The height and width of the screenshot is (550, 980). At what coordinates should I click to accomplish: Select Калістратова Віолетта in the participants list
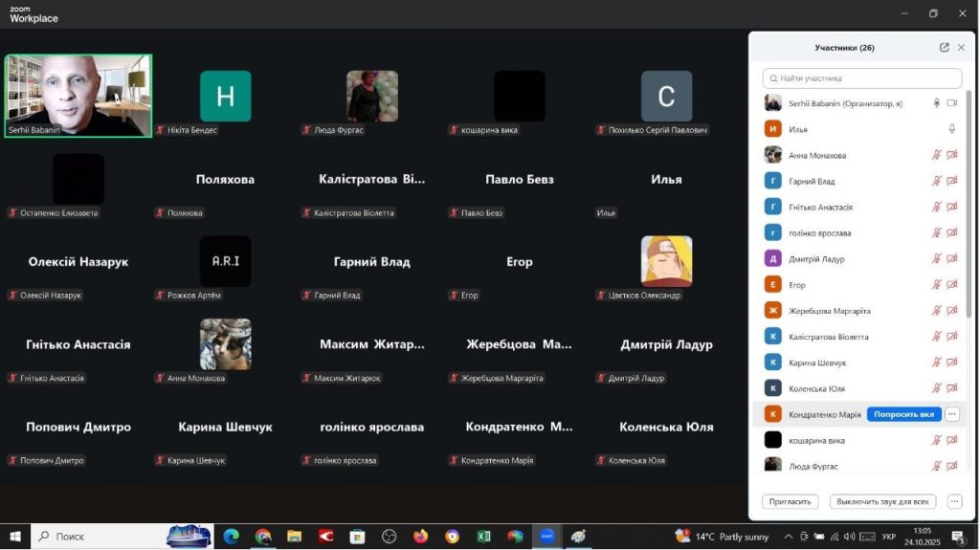(828, 337)
